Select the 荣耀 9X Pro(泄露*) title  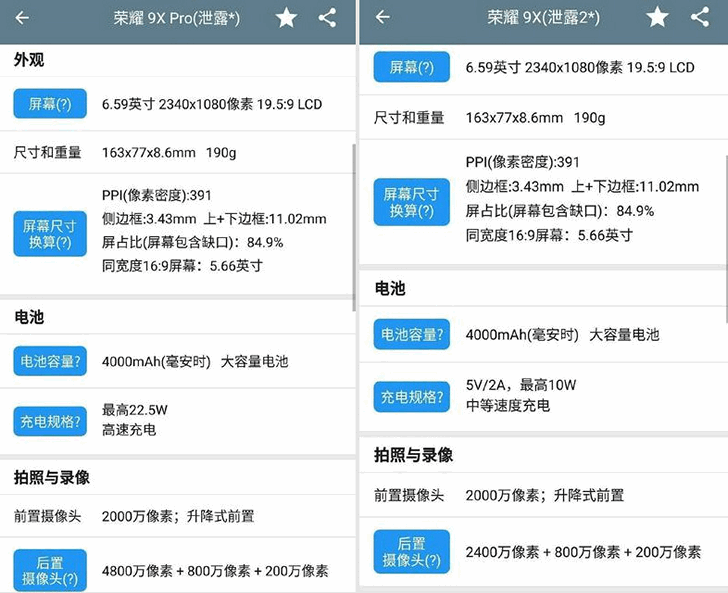(177, 18)
